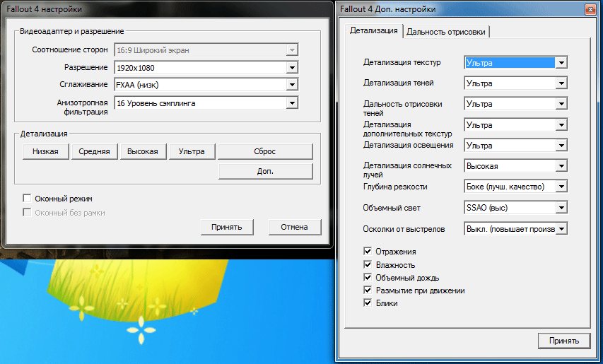Open the Детализация текстур dropdown
The width and height of the screenshot is (603, 364).
(516, 63)
